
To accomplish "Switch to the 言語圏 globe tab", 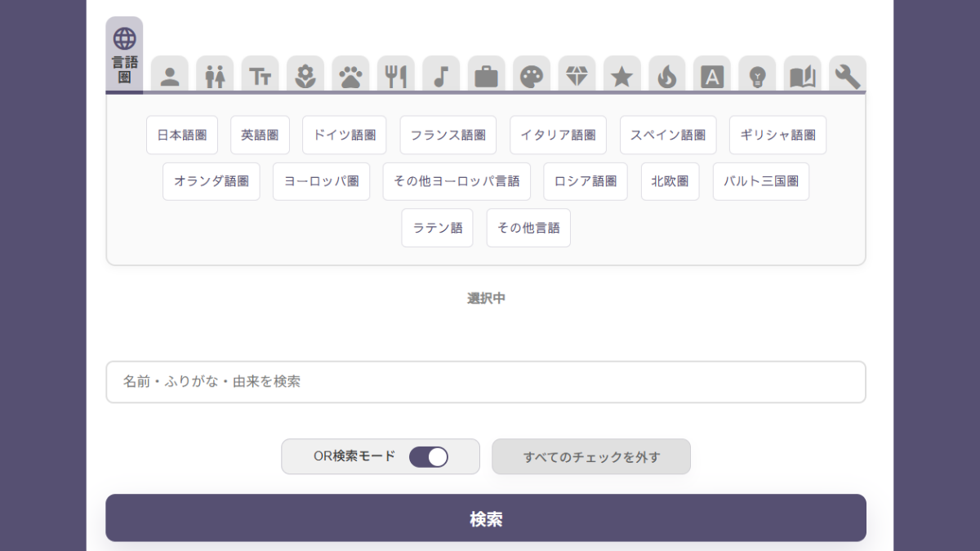I will coord(124,56).
